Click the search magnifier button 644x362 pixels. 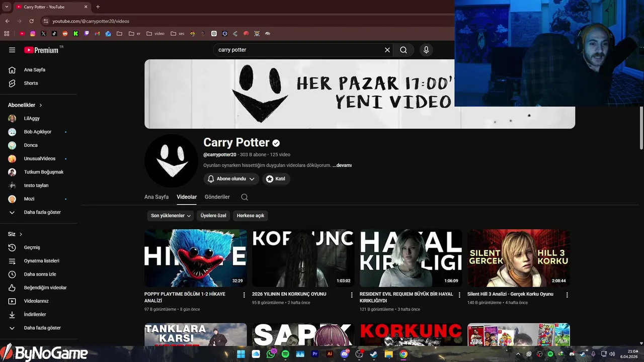404,50
